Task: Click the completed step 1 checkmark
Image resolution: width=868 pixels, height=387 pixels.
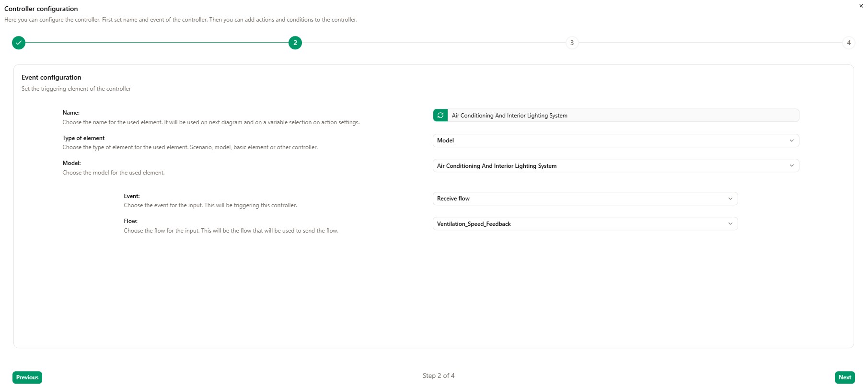Action: pos(19,43)
